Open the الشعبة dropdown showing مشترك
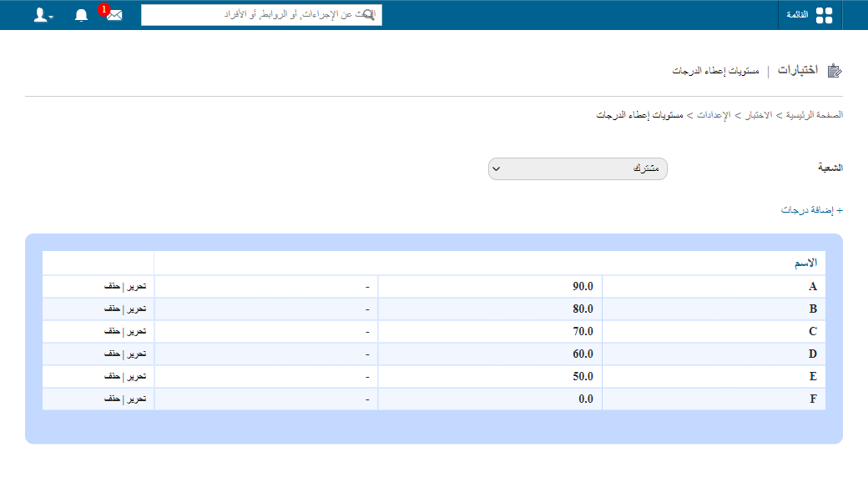The height and width of the screenshot is (477, 868). pyautogui.click(x=578, y=168)
